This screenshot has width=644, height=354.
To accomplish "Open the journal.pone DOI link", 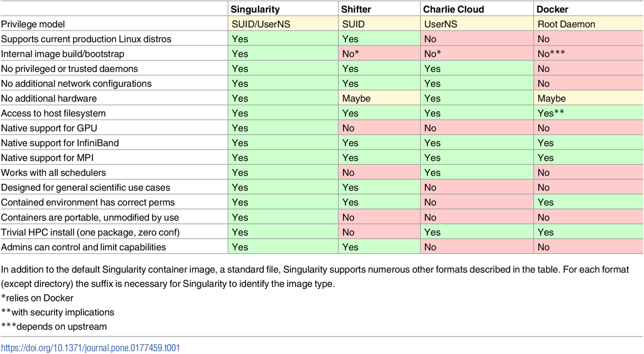I will pos(90,348).
